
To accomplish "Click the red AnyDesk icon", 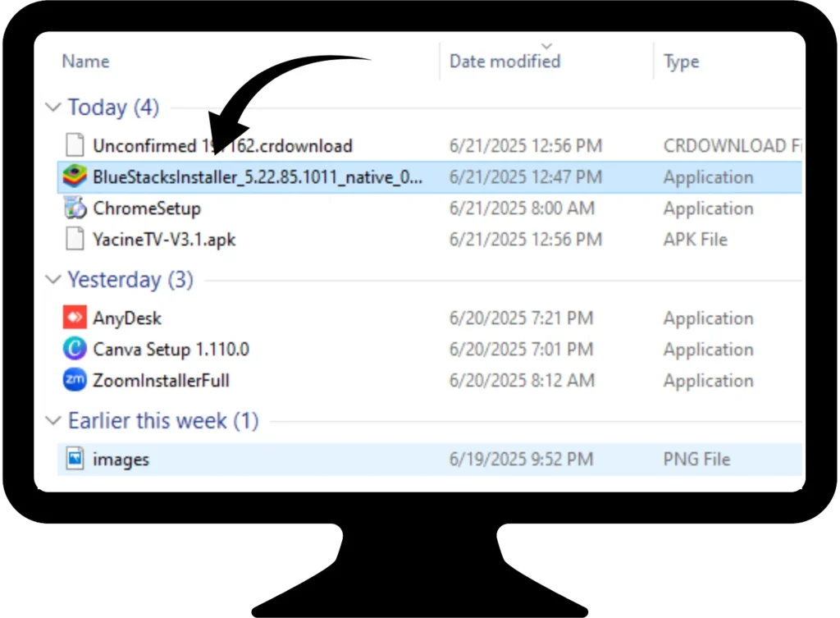I will [75, 318].
